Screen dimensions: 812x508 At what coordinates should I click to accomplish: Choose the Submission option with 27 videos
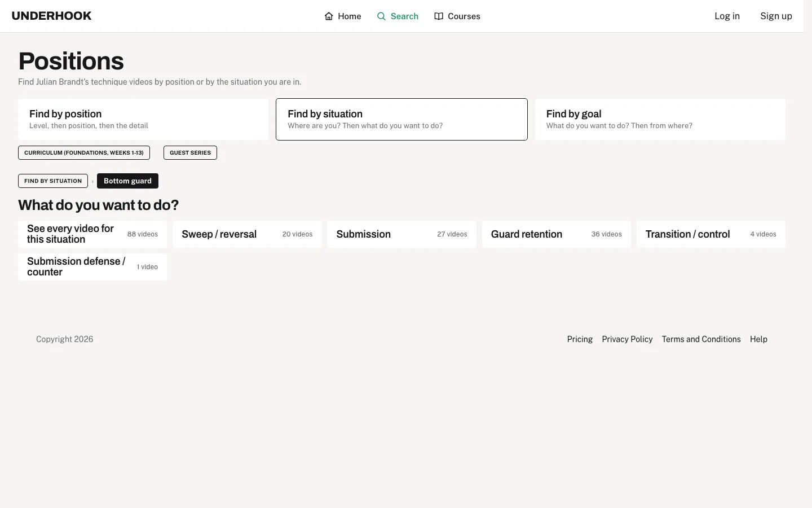401,234
